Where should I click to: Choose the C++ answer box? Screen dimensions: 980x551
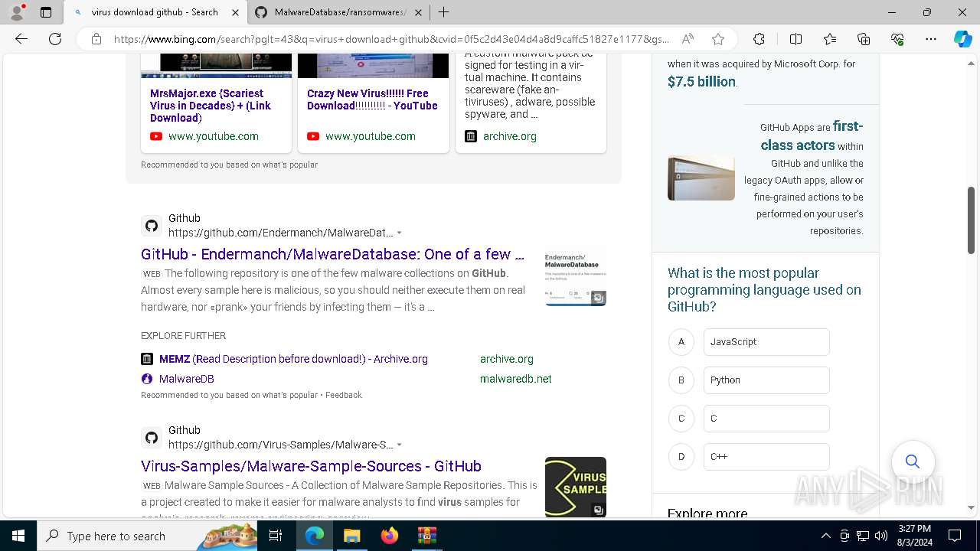(766, 457)
